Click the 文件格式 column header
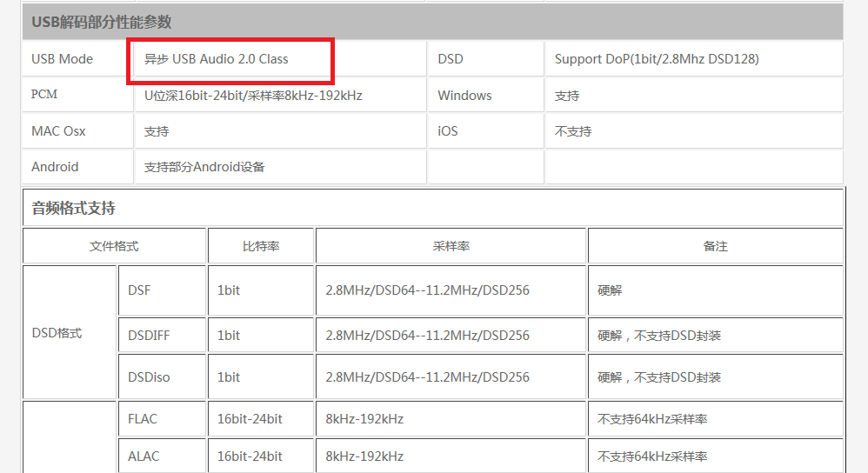The width and height of the screenshot is (868, 473). pyautogui.click(x=114, y=246)
